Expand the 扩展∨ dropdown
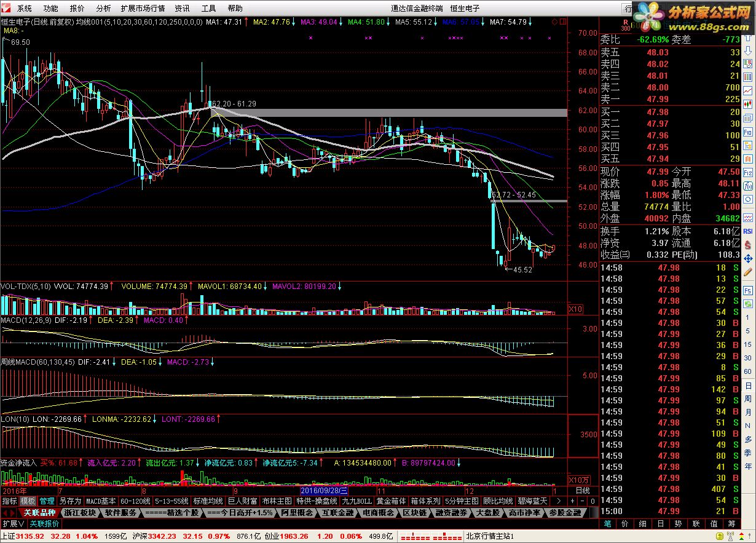Image resolution: width=756 pixels, height=543 pixels. click(x=14, y=524)
